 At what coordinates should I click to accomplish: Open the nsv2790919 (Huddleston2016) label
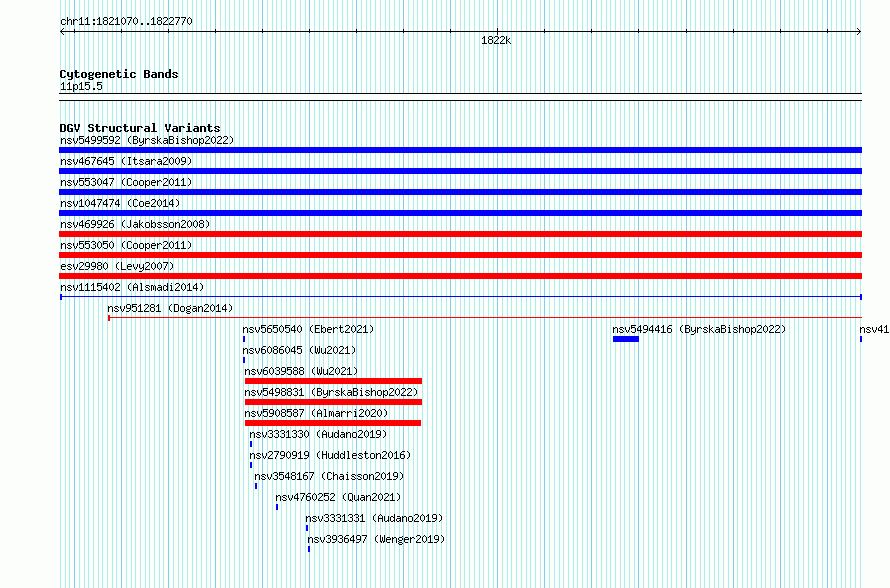coord(330,455)
